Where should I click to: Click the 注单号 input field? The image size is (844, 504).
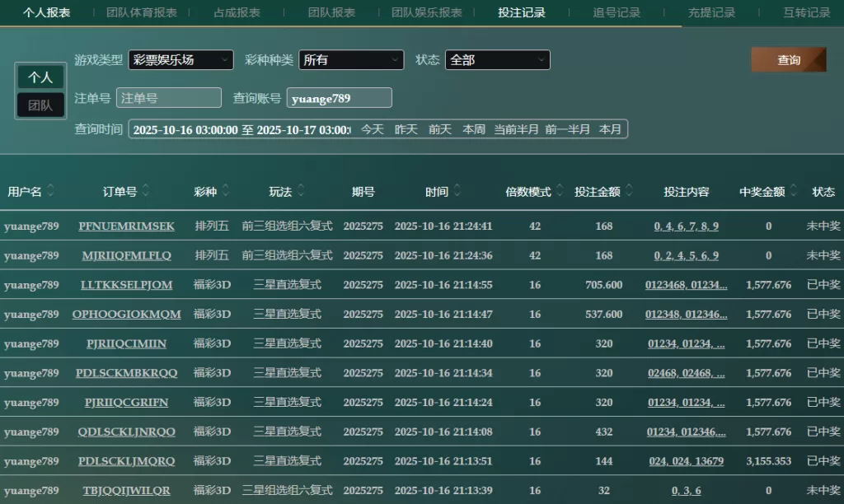(169, 98)
